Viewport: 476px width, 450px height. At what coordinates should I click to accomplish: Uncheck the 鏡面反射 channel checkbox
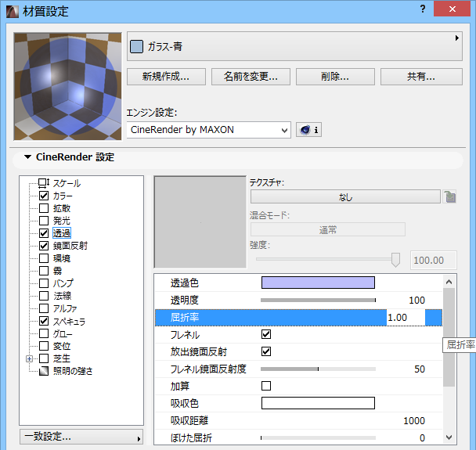44,246
